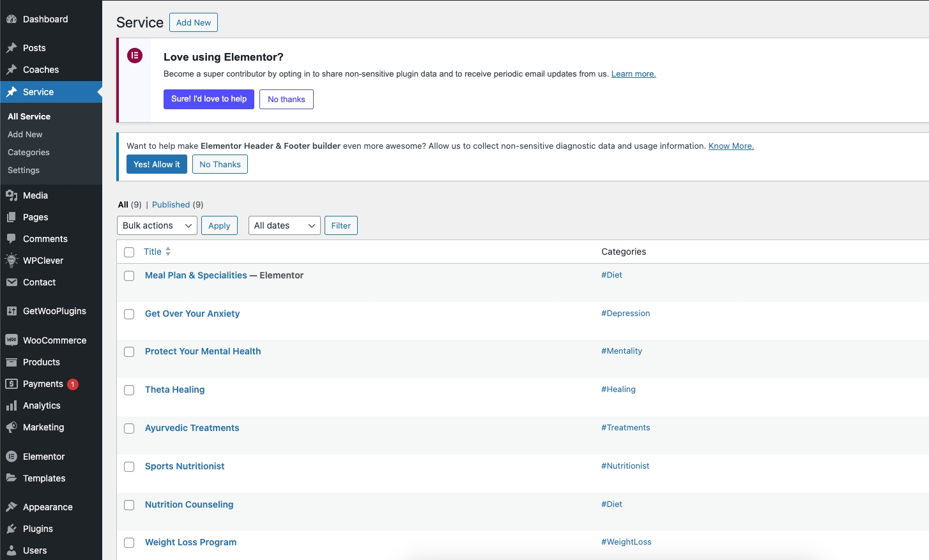
Task: Click the Dashboard gauge icon in sidebar
Action: pyautogui.click(x=12, y=19)
